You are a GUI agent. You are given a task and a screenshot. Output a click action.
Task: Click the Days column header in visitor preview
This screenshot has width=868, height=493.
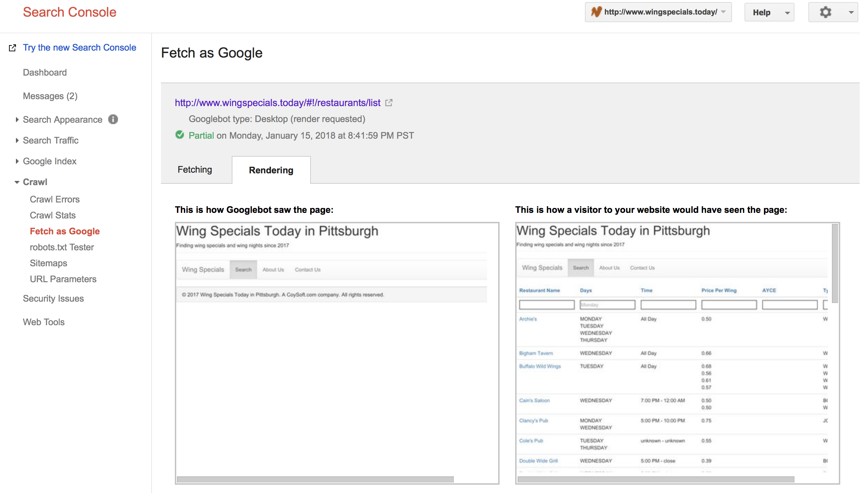coord(586,291)
